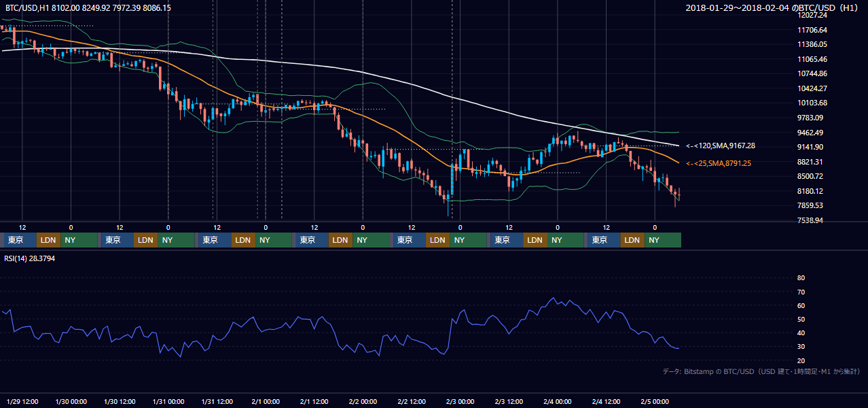Click the 2/4 00:00 date label
Viewport: 868px width, 408px height.
pyautogui.click(x=558, y=401)
